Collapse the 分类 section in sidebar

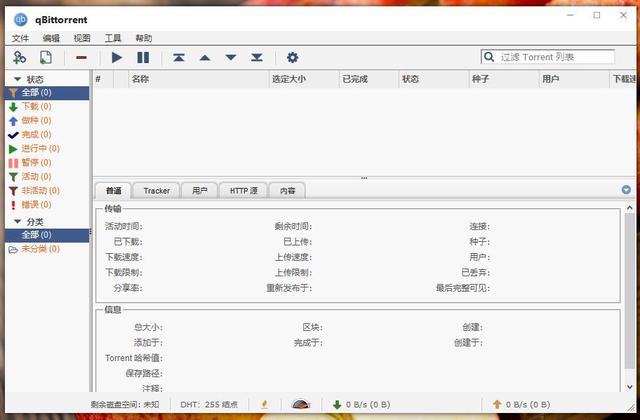pos(17,221)
